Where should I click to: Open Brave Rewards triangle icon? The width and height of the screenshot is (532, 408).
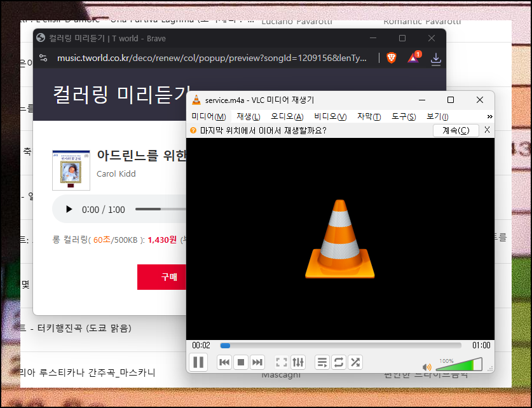[414, 58]
